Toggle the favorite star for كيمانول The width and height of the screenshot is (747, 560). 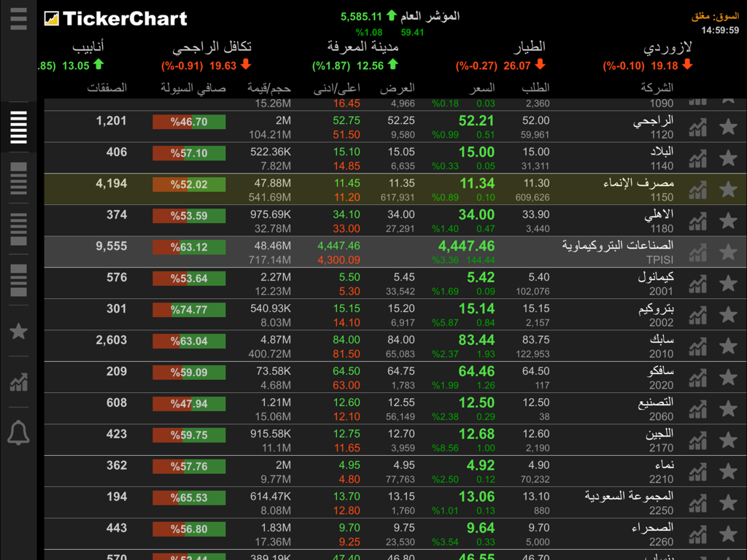(x=727, y=283)
